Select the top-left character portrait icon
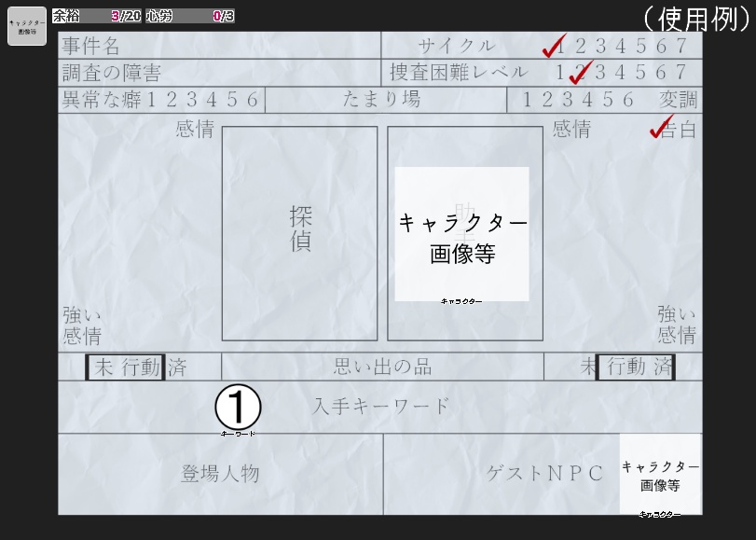Viewport: 756px width, 540px height. point(25,26)
